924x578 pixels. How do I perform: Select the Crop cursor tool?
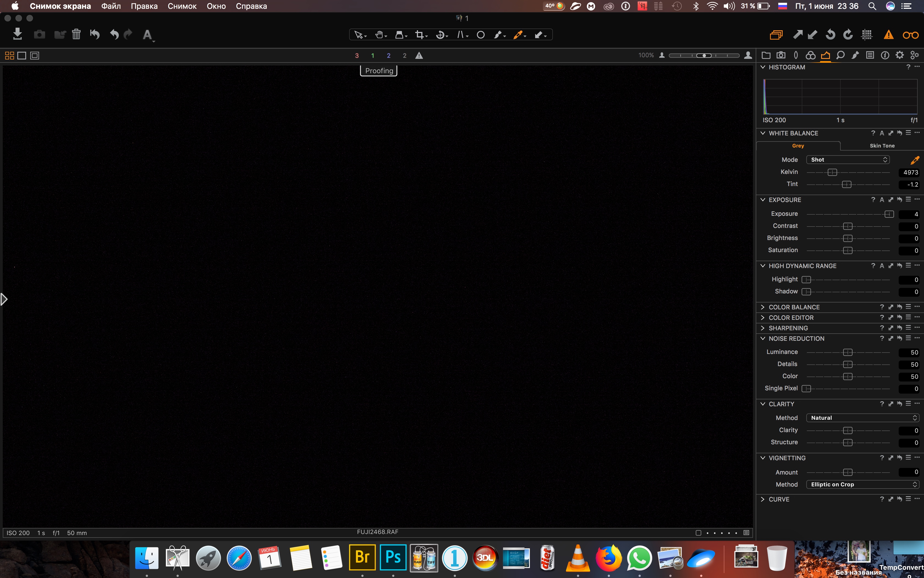(x=421, y=35)
